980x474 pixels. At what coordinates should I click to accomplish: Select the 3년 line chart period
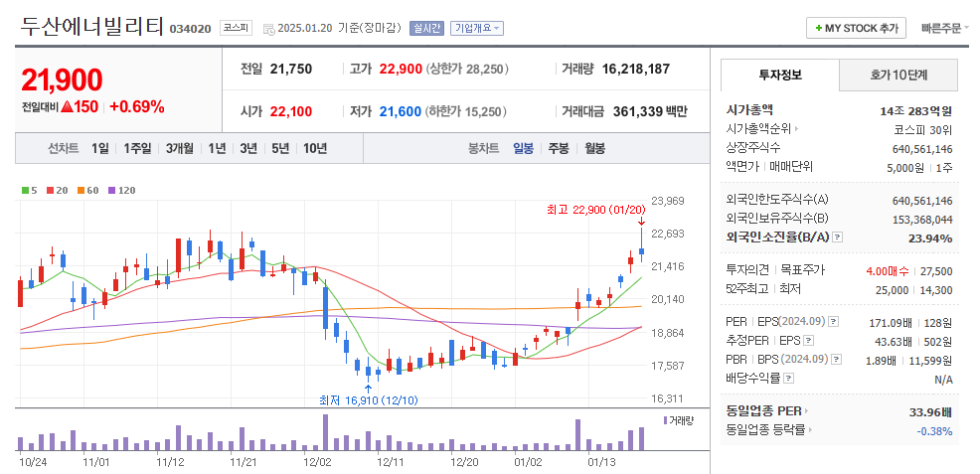pyautogui.click(x=248, y=149)
